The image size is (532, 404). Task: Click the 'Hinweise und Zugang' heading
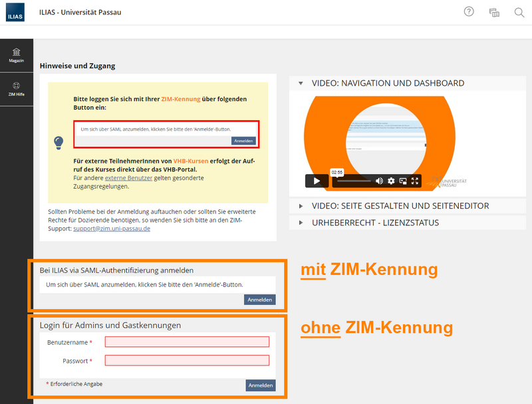pos(77,66)
